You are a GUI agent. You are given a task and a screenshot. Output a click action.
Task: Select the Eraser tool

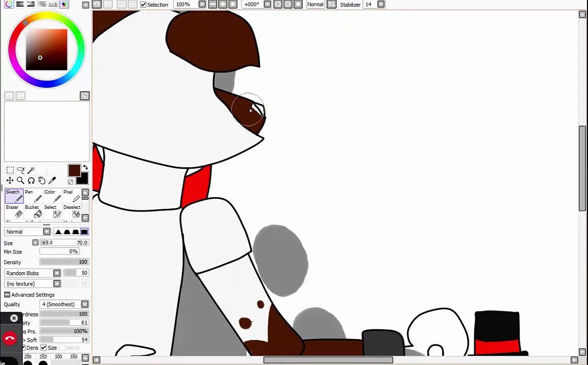click(14, 211)
